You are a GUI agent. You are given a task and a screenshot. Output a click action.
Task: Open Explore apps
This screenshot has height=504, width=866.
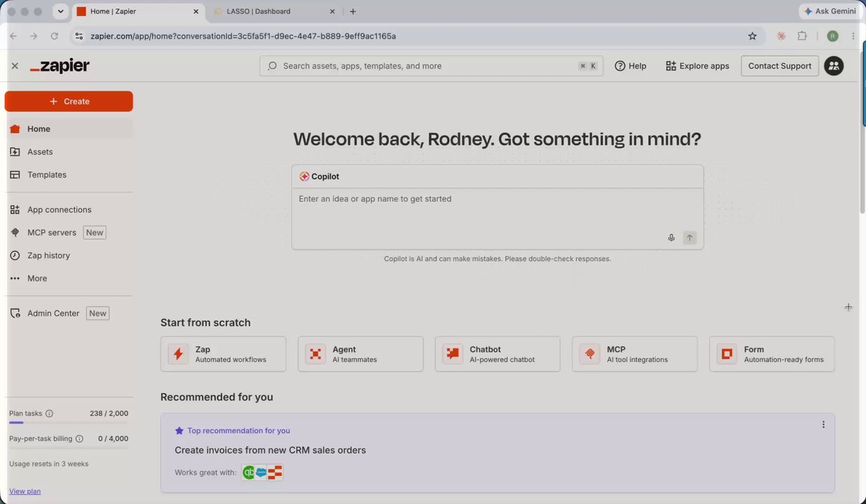[697, 66]
